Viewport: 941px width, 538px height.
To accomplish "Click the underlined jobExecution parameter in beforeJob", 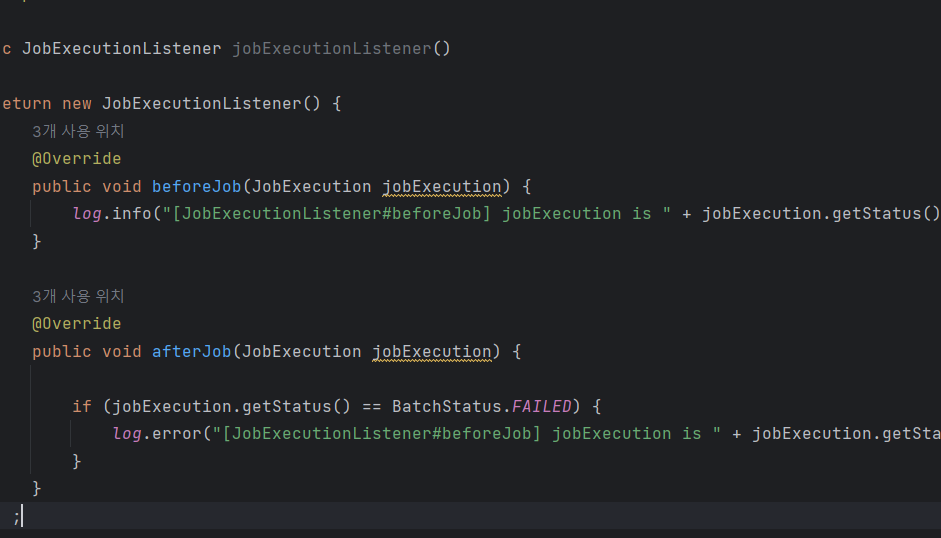I will tap(442, 187).
